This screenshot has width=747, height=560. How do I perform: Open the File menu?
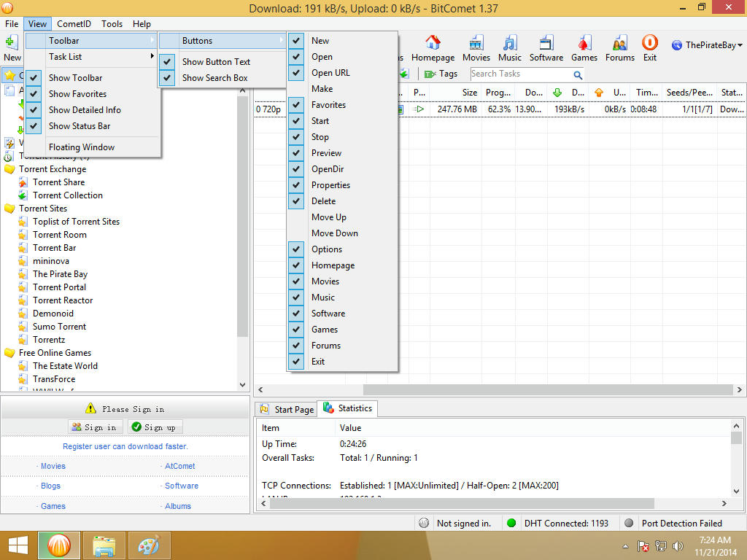tap(12, 24)
